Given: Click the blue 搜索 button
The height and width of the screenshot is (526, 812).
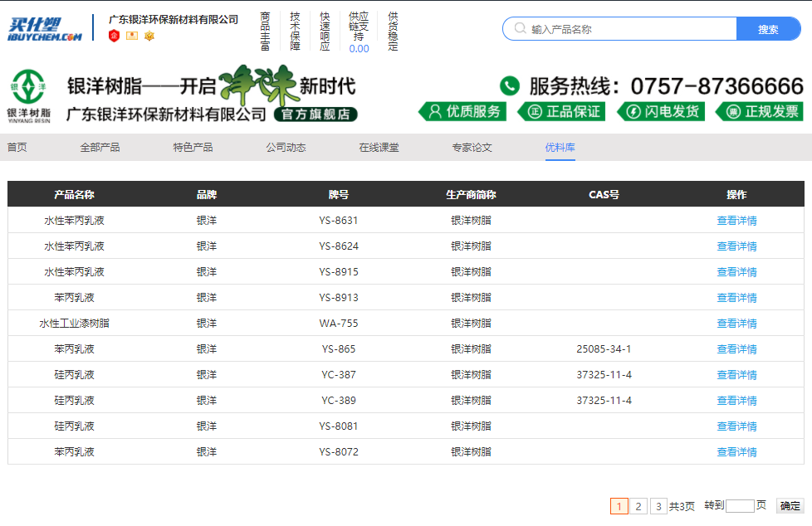Looking at the screenshot, I should (769, 29).
